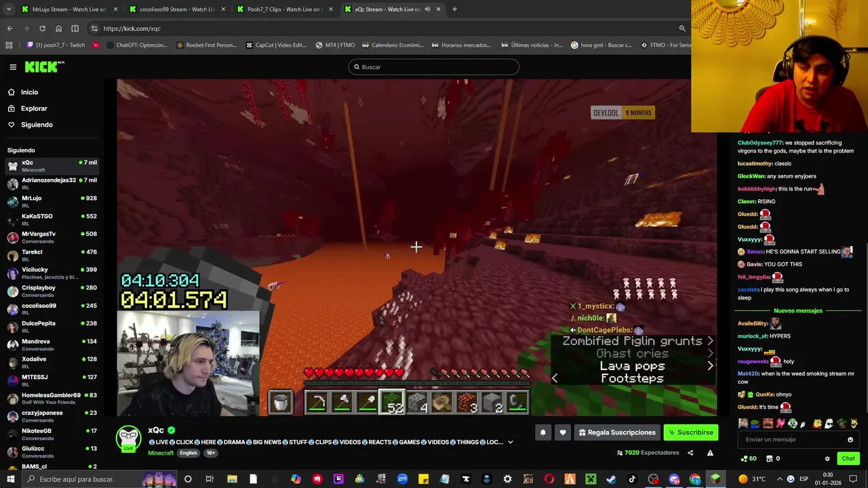
Task: Insert the Pepe frog quick emote
Action: [755, 424]
